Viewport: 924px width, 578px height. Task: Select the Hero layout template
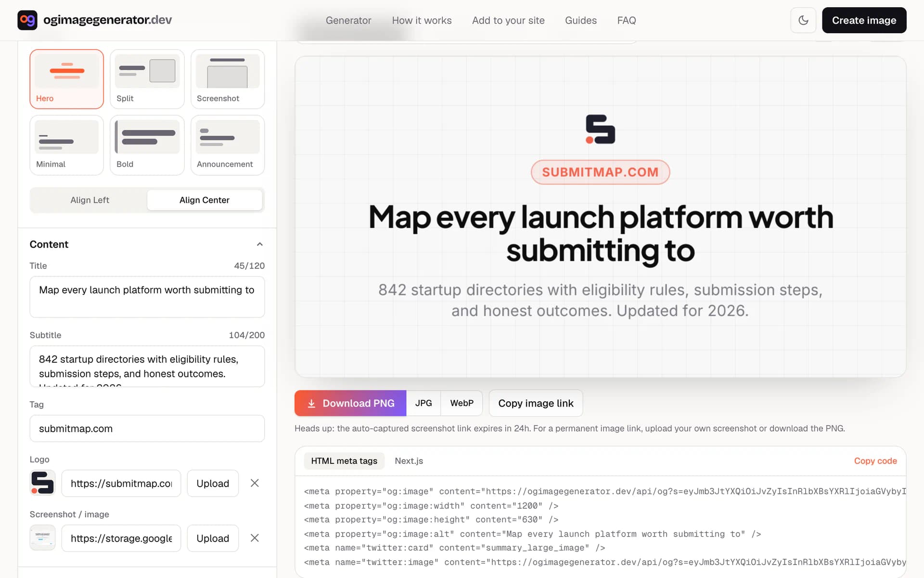[67, 79]
